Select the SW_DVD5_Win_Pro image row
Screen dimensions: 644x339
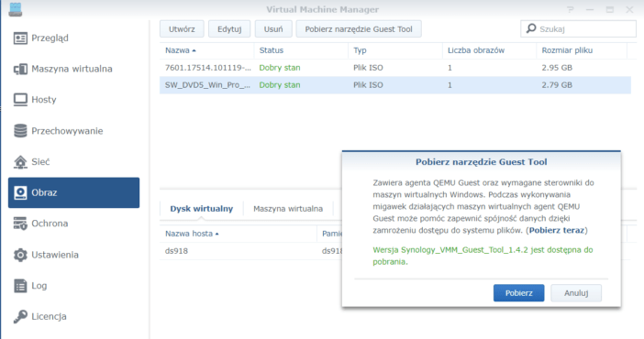(395, 85)
